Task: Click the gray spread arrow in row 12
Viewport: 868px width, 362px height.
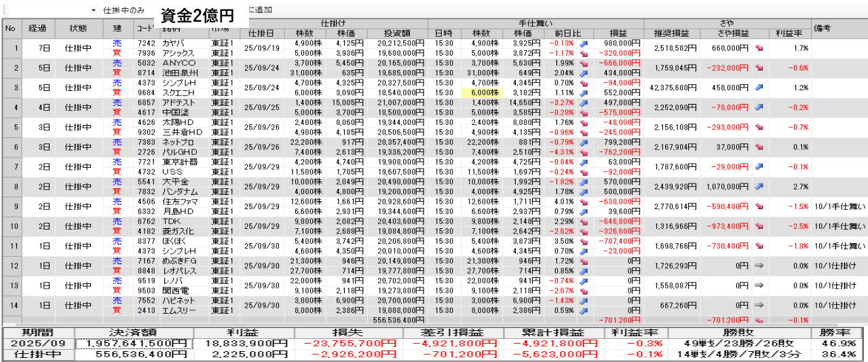Action: [759, 266]
